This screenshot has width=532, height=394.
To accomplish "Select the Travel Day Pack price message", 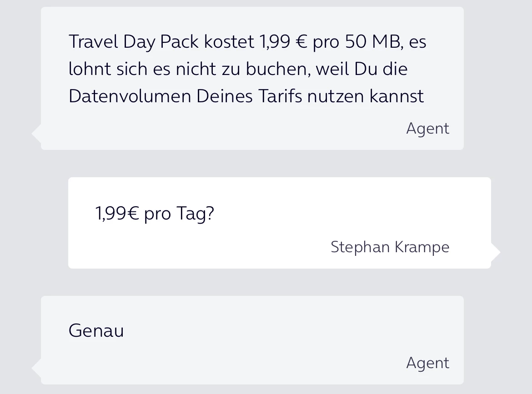I will tap(247, 69).
